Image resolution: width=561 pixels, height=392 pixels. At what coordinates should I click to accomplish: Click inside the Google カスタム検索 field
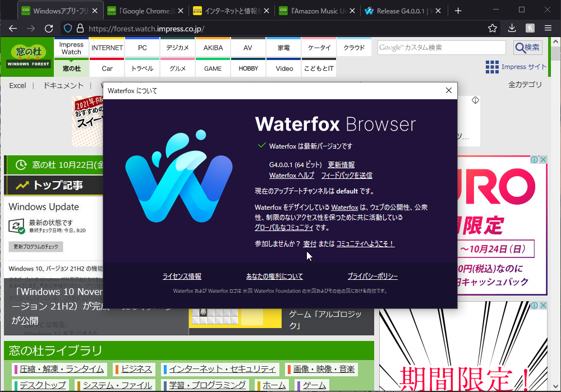click(443, 48)
